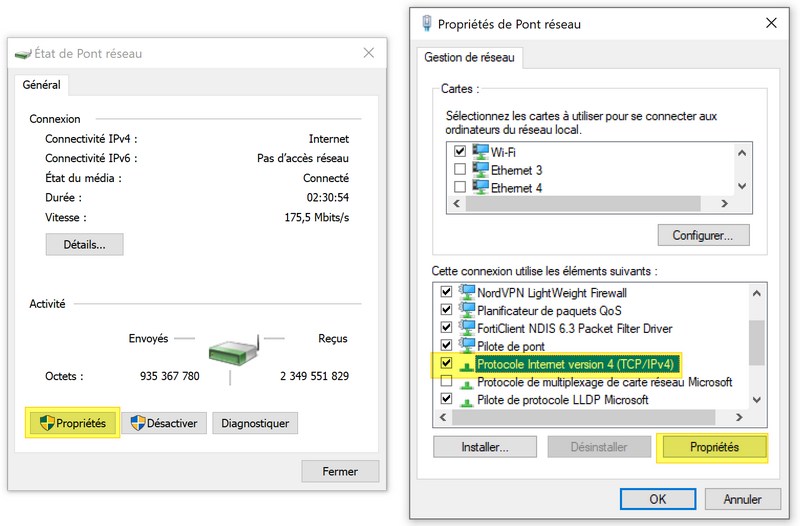
Task: Open the Détails... connection info button
Action: (x=84, y=244)
